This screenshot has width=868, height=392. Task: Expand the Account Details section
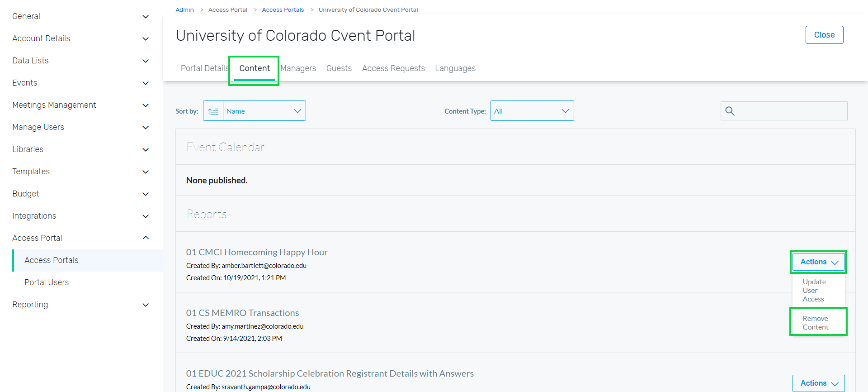point(81,38)
